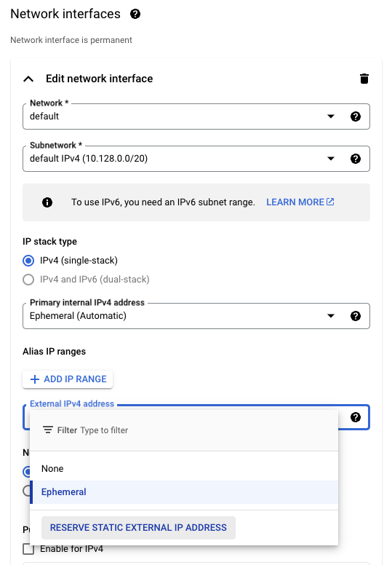This screenshot has width=392, height=565.
Task: Open help for Primary internal IPv4 address
Action: pyautogui.click(x=356, y=316)
